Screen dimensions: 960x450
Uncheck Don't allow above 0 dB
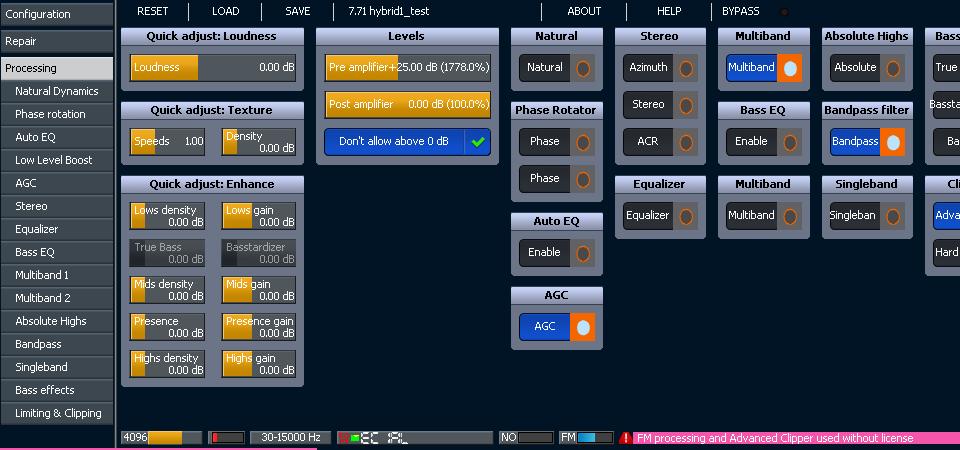479,142
